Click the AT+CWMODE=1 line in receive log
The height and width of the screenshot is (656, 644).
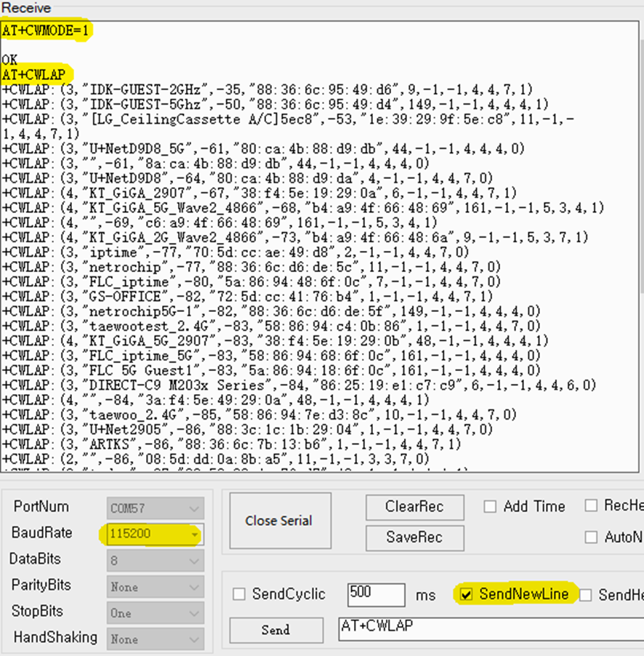pyautogui.click(x=46, y=31)
